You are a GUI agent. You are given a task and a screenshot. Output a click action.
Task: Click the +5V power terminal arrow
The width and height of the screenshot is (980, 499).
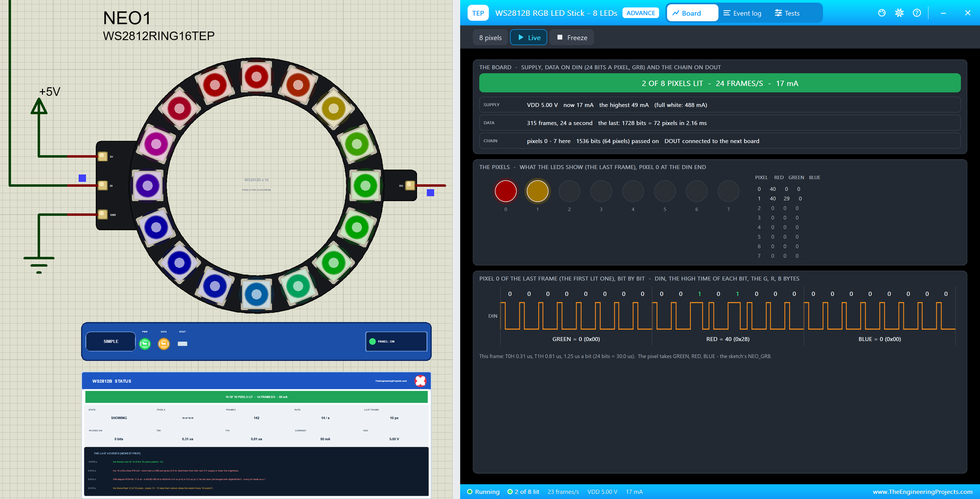click(x=39, y=106)
